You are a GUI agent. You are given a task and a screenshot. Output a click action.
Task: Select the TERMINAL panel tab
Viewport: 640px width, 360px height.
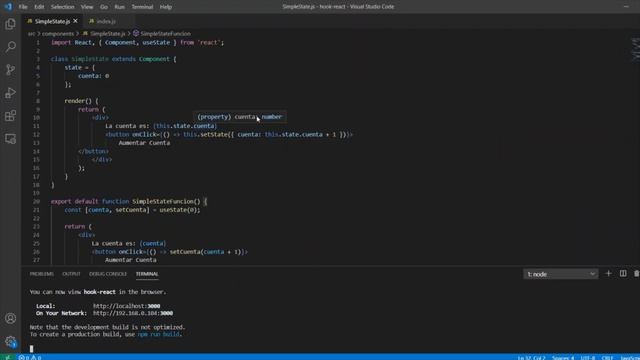[x=147, y=274]
